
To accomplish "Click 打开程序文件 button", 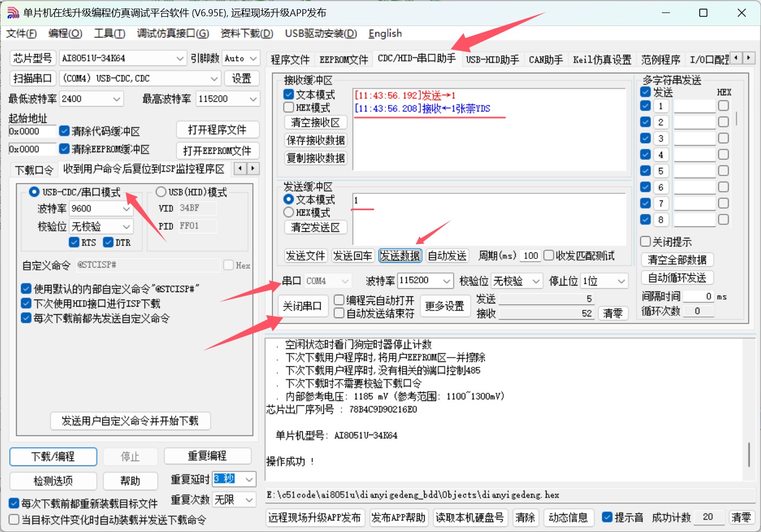I will click(x=217, y=130).
